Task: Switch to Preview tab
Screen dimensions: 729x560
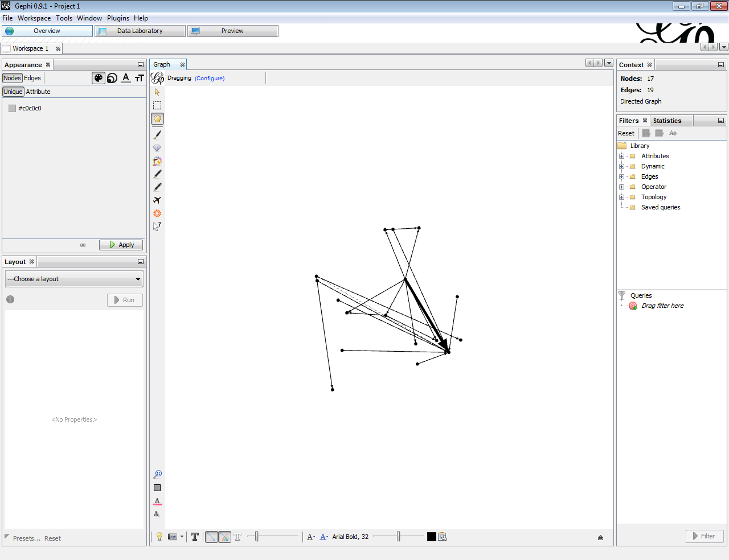Action: [232, 31]
